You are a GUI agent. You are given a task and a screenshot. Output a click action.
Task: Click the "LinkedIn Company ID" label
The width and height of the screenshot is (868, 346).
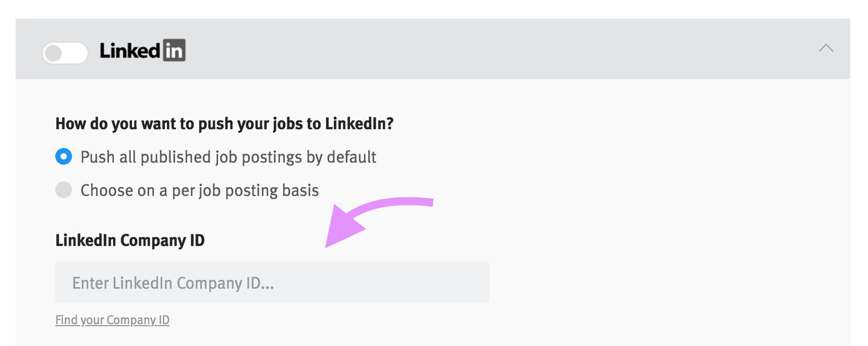click(130, 240)
